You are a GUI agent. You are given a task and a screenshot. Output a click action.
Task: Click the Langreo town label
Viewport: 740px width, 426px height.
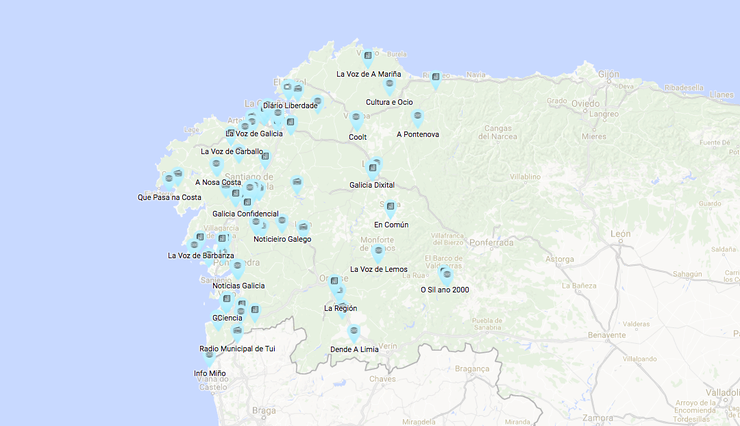click(x=604, y=114)
